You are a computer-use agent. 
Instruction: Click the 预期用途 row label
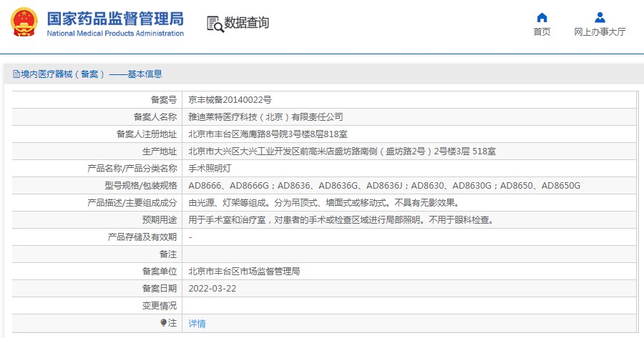coord(160,220)
